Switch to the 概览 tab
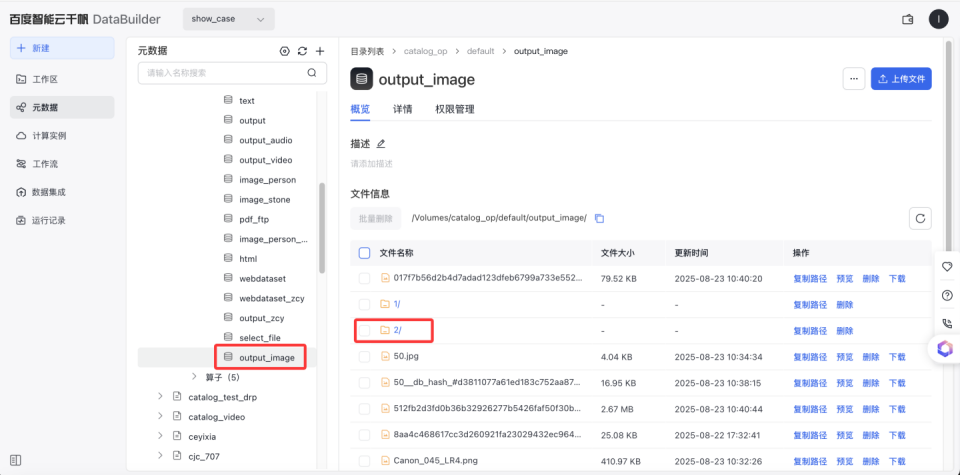 [x=360, y=110]
